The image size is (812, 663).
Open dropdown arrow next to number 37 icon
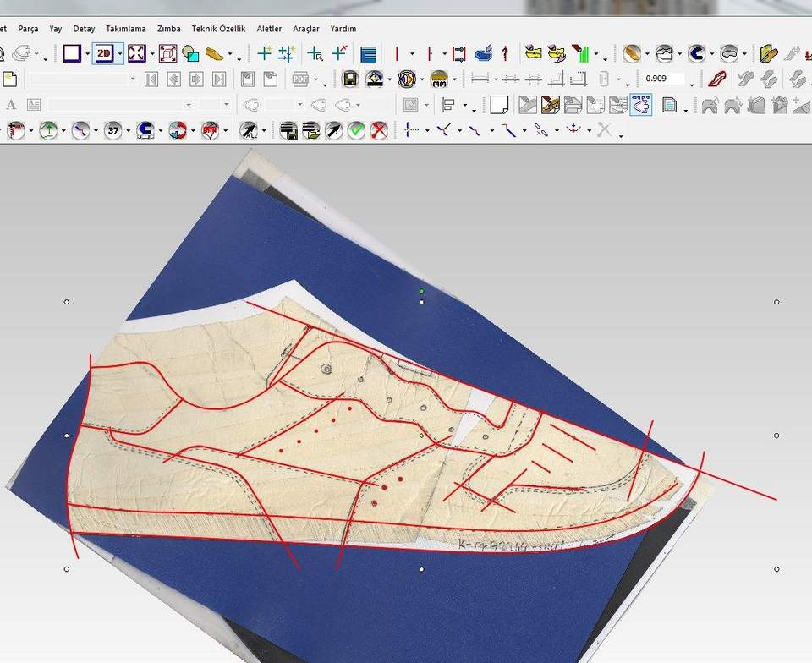(x=128, y=132)
